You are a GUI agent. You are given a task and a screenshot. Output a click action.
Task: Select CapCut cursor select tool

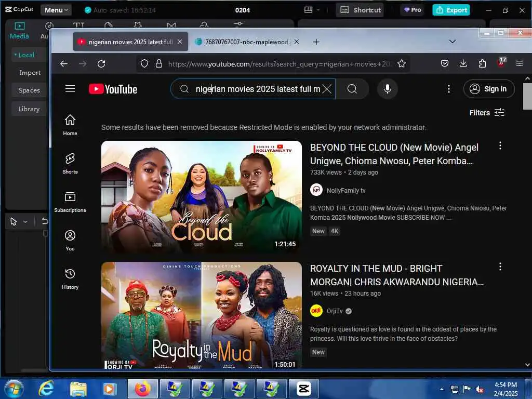[x=14, y=221]
